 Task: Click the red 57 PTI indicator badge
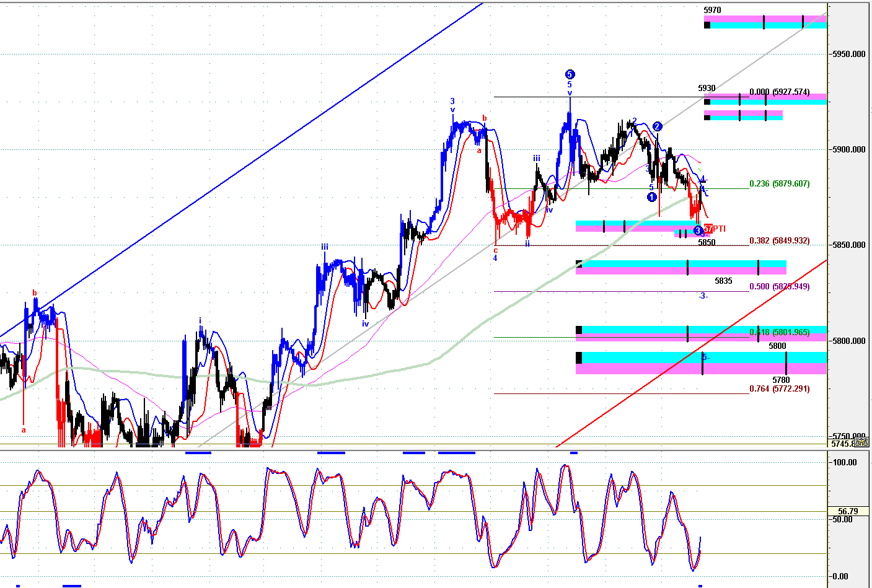pos(708,229)
